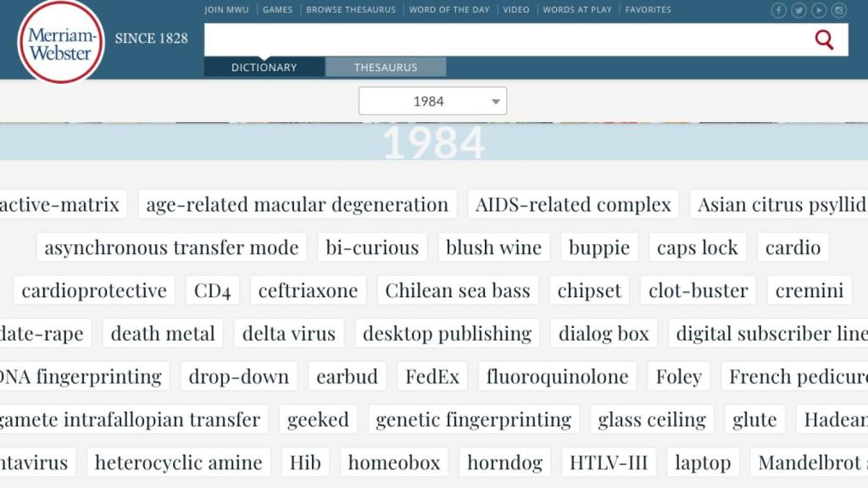Open Word of the Day menu link

(x=449, y=10)
